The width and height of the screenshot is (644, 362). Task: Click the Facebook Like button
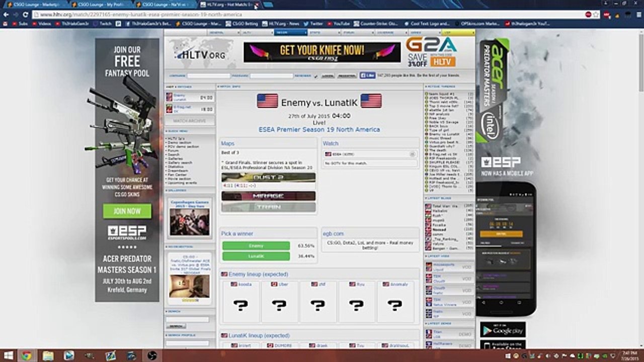(367, 75)
